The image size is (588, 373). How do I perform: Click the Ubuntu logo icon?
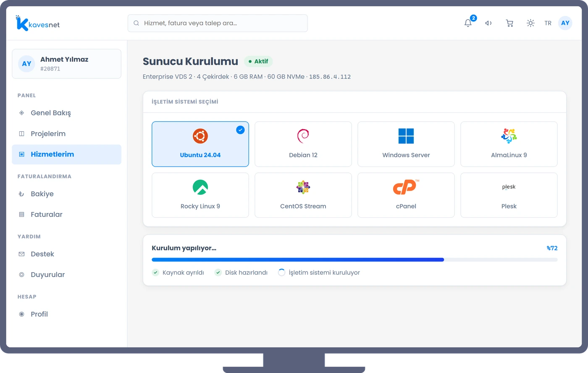pyautogui.click(x=200, y=136)
